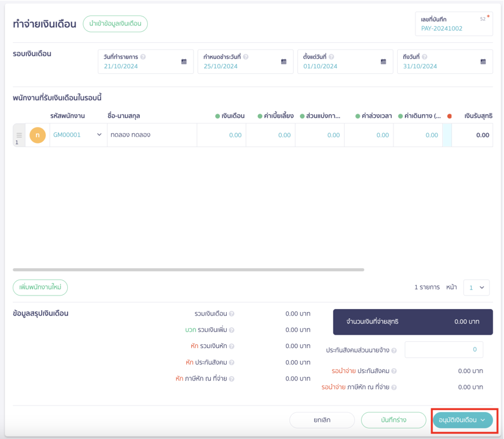Click help icon next to วันที่ทำรายการ
This screenshot has height=439, width=504.
[143, 57]
